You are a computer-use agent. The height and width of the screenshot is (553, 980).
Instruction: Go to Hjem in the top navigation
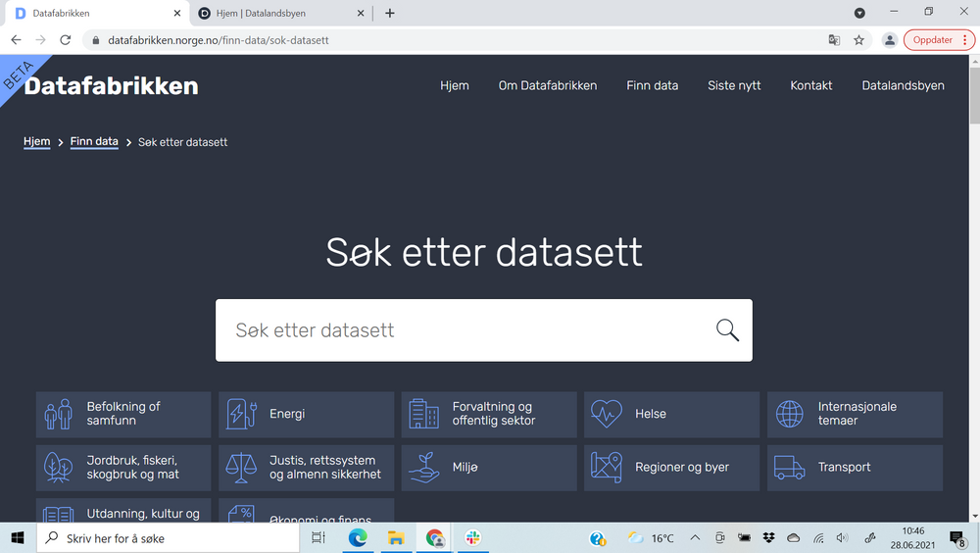coord(455,85)
